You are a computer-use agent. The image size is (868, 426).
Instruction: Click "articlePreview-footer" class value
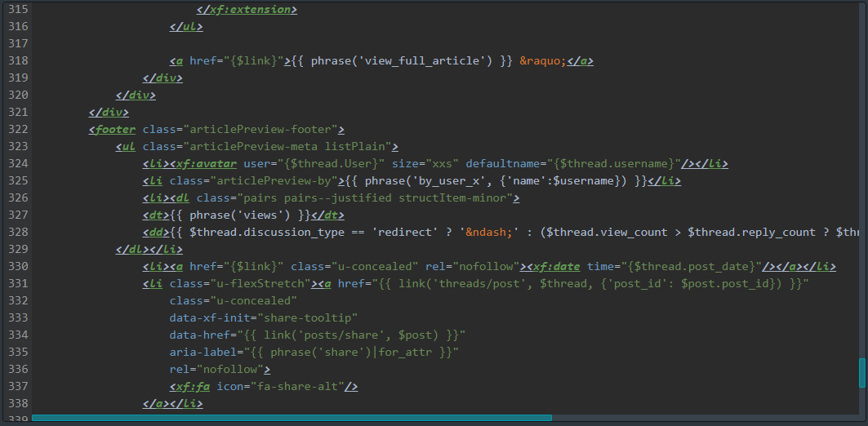(260, 130)
